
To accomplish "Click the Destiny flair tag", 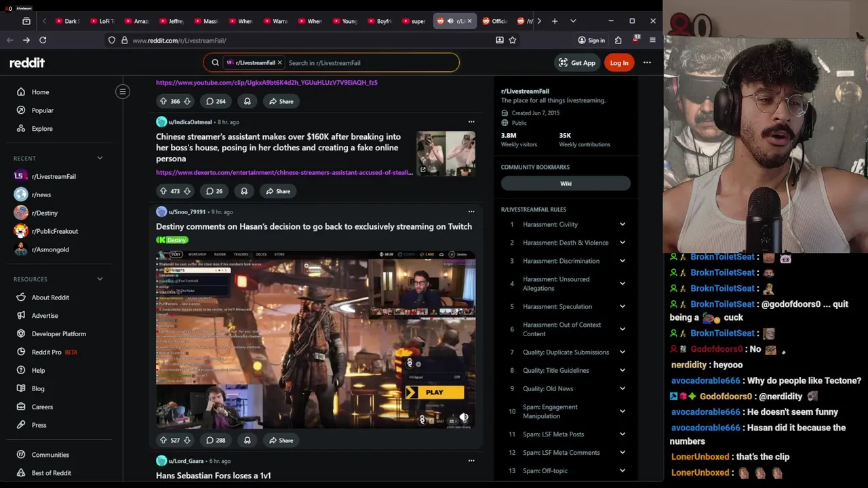I will pyautogui.click(x=172, y=240).
